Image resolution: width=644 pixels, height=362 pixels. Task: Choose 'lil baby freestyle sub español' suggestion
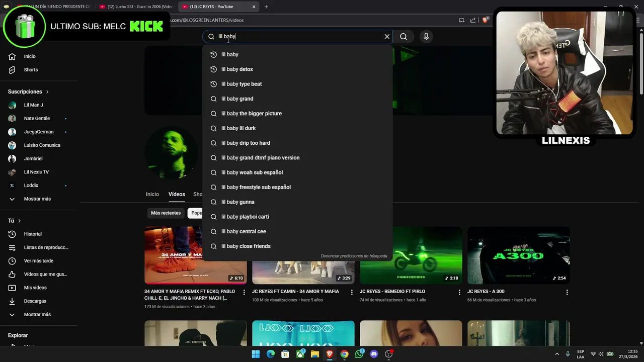point(297,187)
